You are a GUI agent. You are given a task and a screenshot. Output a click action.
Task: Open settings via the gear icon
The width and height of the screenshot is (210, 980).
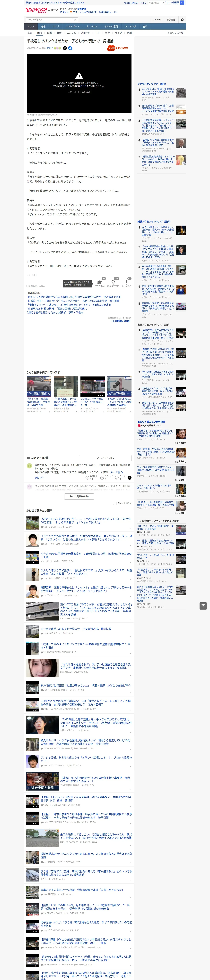(182, 20)
